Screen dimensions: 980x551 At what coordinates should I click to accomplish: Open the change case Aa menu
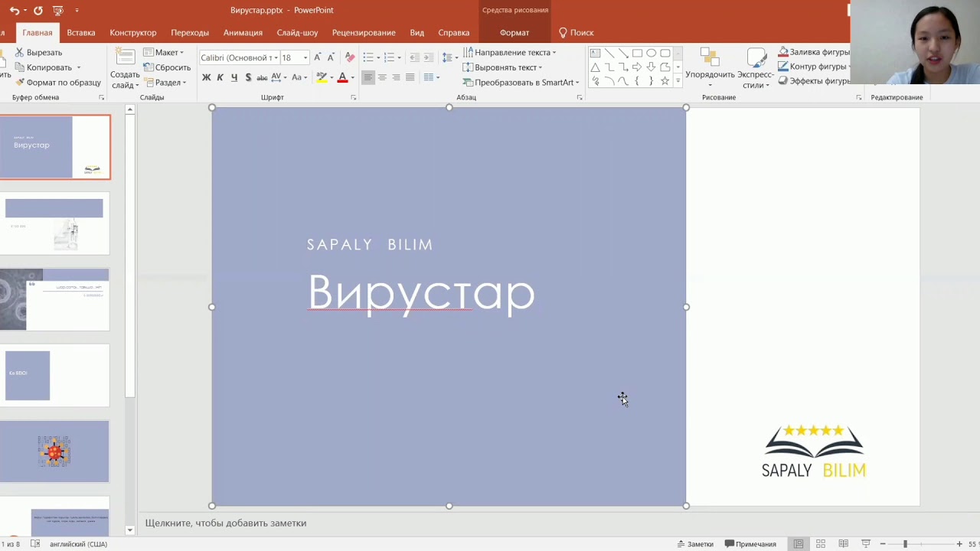[299, 77]
